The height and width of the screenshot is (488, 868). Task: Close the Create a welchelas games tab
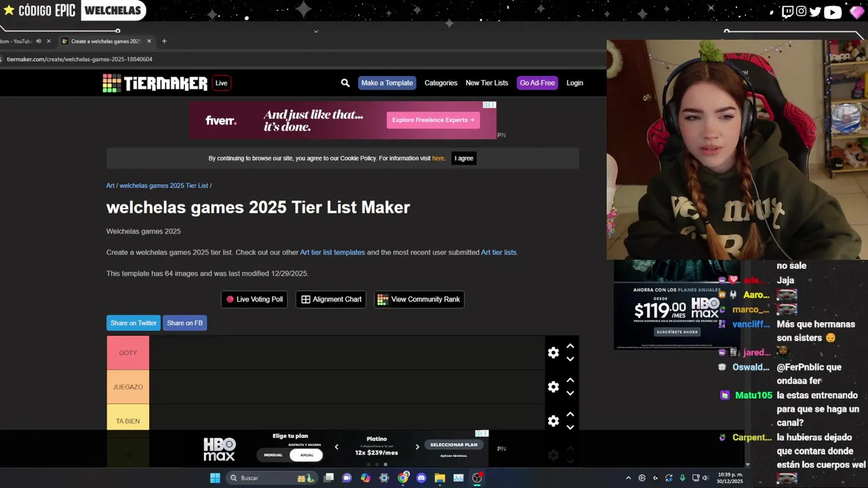[x=149, y=41]
